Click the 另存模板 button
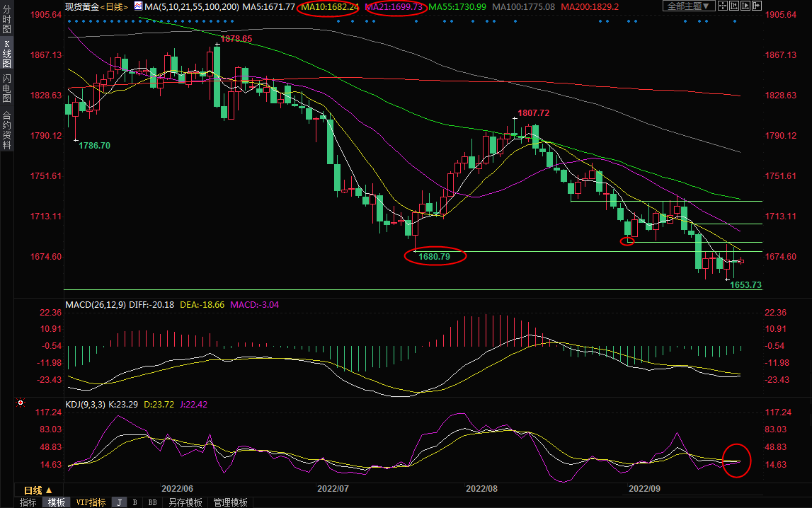This screenshot has width=812, height=508. click(x=185, y=502)
